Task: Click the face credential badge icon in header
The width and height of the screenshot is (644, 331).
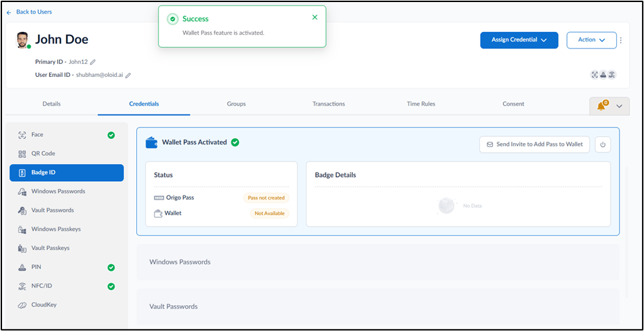Action: pyautogui.click(x=594, y=75)
